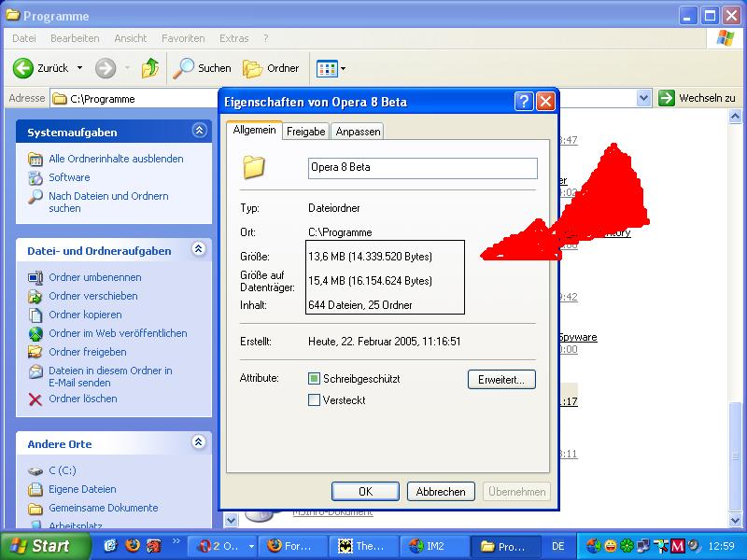Click the first quick launch icon
Screen dimensions: 747x560
[x=110, y=545]
